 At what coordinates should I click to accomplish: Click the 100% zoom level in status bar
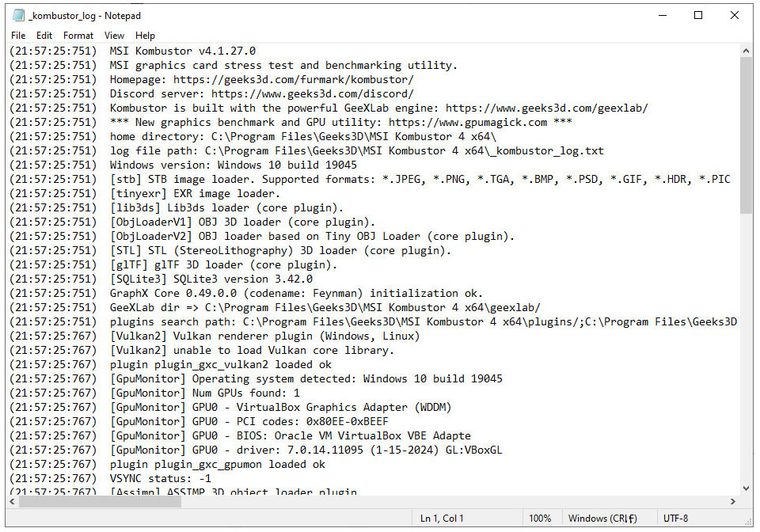pos(540,519)
